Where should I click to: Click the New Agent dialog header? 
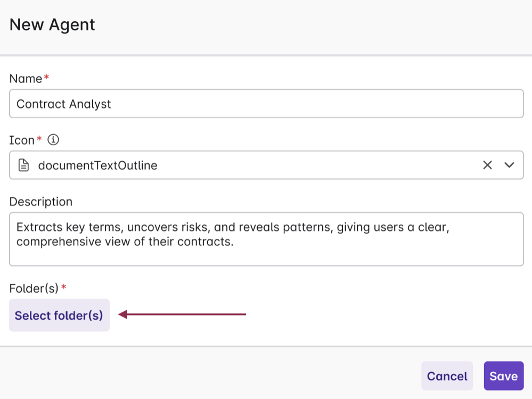[x=51, y=24]
